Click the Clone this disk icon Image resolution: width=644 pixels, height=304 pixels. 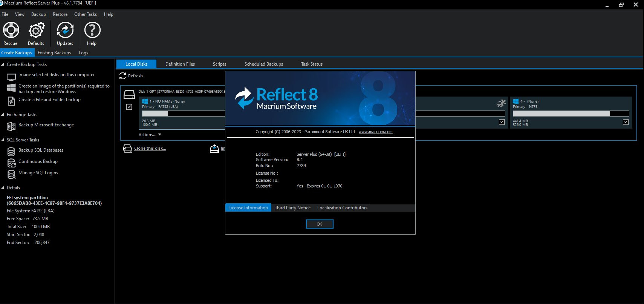[x=127, y=149]
